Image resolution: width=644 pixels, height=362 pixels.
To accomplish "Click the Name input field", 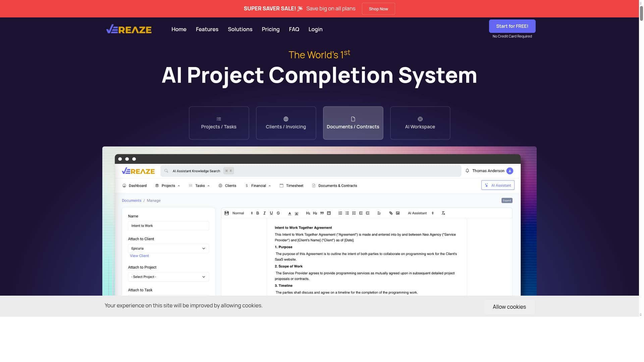I will click(168, 226).
